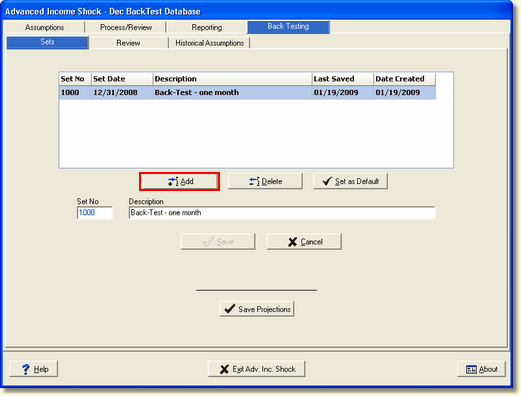Viewport: 521px width, 396px height.
Task: Sort by Set Date column header
Action: [122, 79]
